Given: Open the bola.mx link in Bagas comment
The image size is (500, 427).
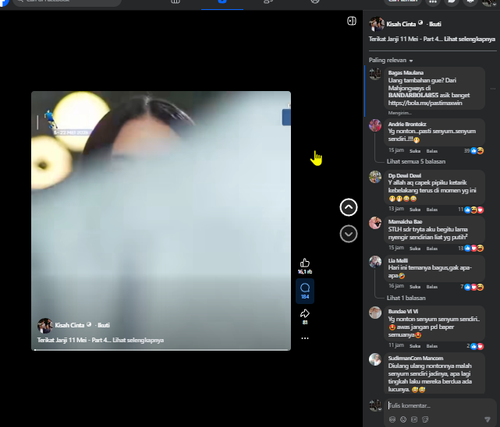Looking at the screenshot, I should [425, 103].
